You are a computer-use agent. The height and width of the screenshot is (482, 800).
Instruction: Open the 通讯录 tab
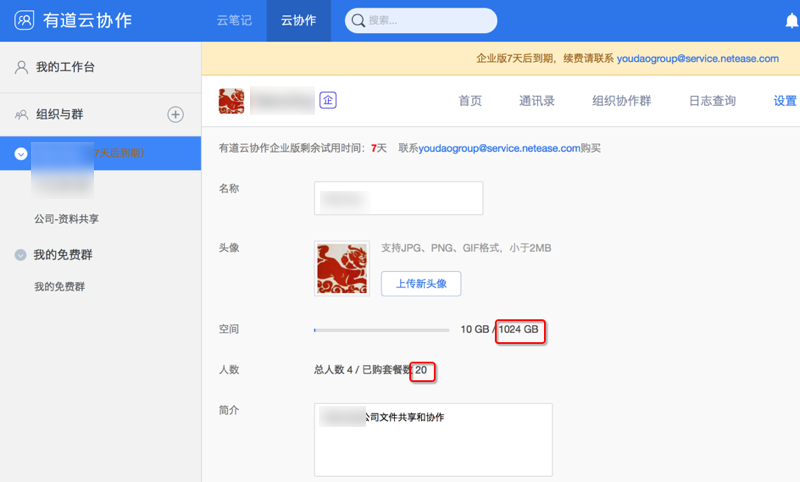537,100
